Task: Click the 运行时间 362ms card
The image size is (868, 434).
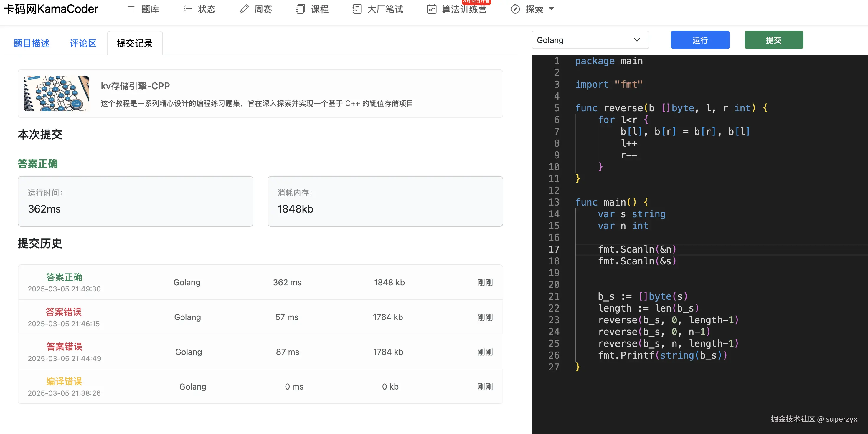Action: tap(136, 201)
